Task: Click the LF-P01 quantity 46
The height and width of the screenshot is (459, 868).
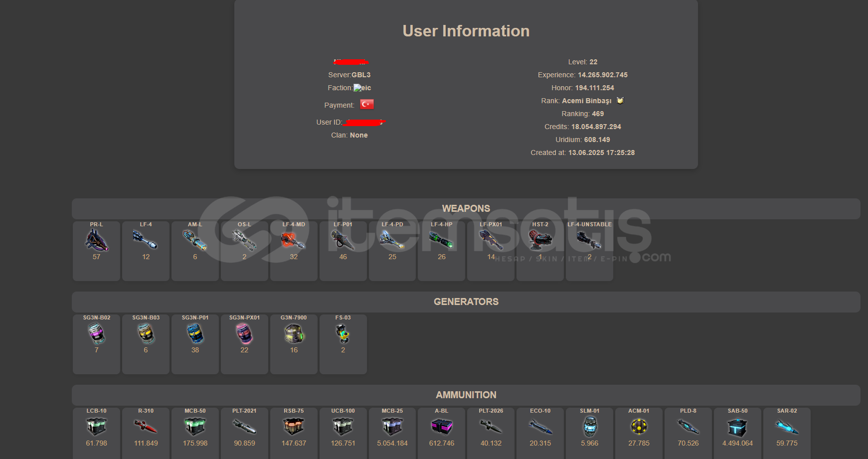Action: coord(343,257)
